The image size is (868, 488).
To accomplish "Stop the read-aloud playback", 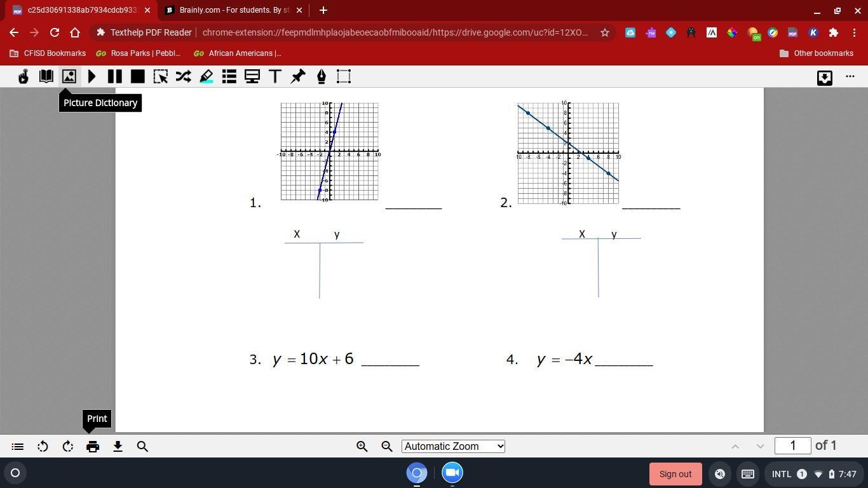I will 138,77.
